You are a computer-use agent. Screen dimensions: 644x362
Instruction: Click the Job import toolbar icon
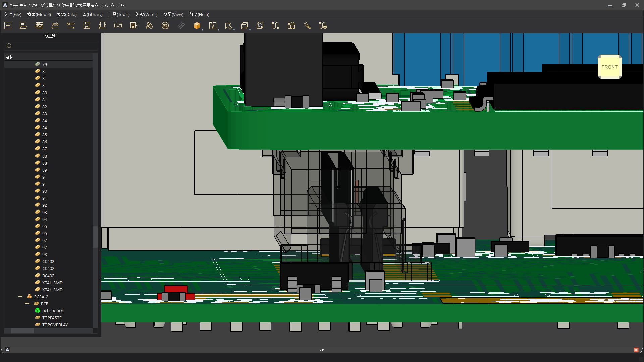click(x=55, y=26)
